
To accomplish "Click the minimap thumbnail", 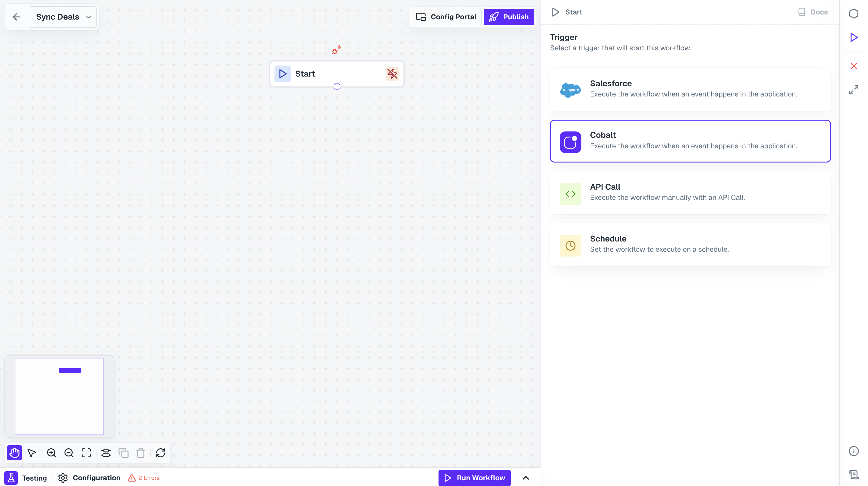I will point(59,396).
